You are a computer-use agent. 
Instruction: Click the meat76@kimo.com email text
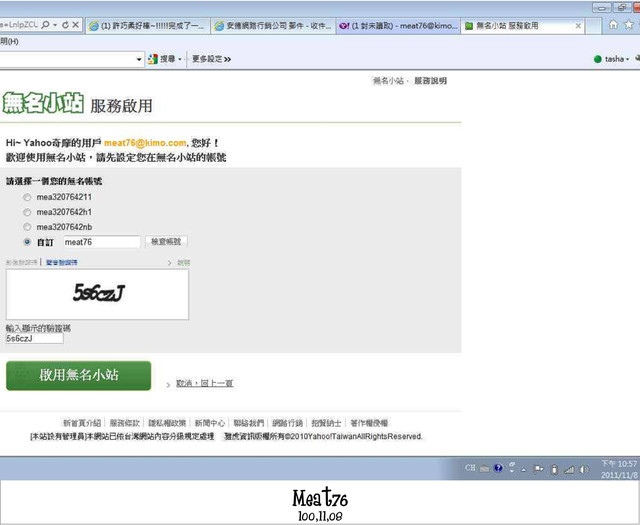coord(145,143)
